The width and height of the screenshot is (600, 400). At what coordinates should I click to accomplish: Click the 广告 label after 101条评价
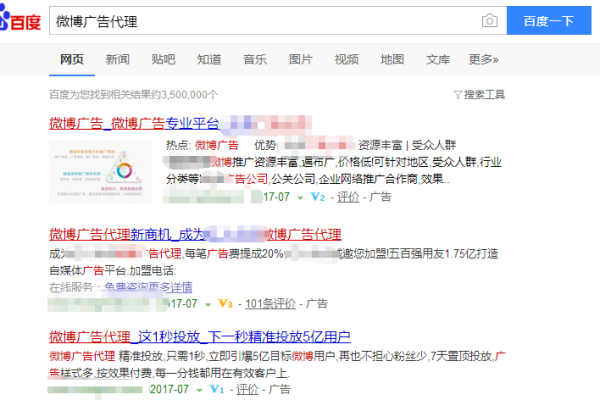click(316, 304)
